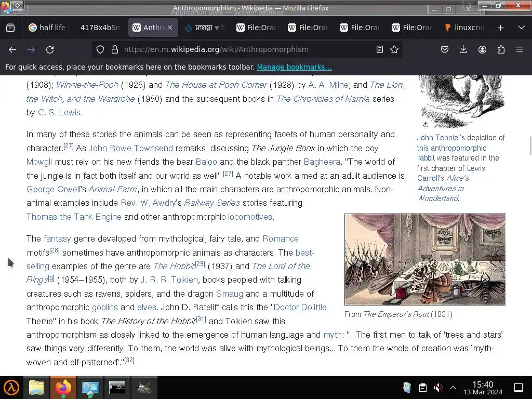Screen dimensions: 532x399
Task: Open the clock showing 15:40
Action: coord(483,388)
